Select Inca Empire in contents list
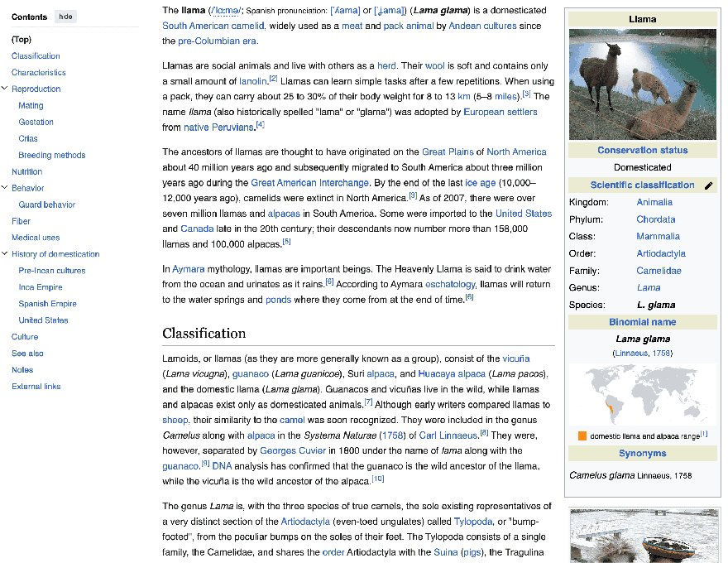This screenshot has height=563, width=728. point(41,287)
